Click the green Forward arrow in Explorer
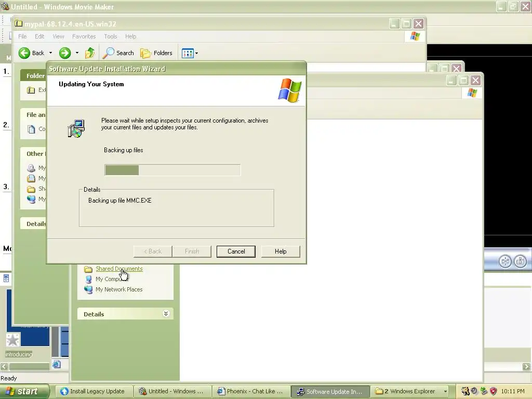This screenshot has height=399, width=532. tap(65, 53)
